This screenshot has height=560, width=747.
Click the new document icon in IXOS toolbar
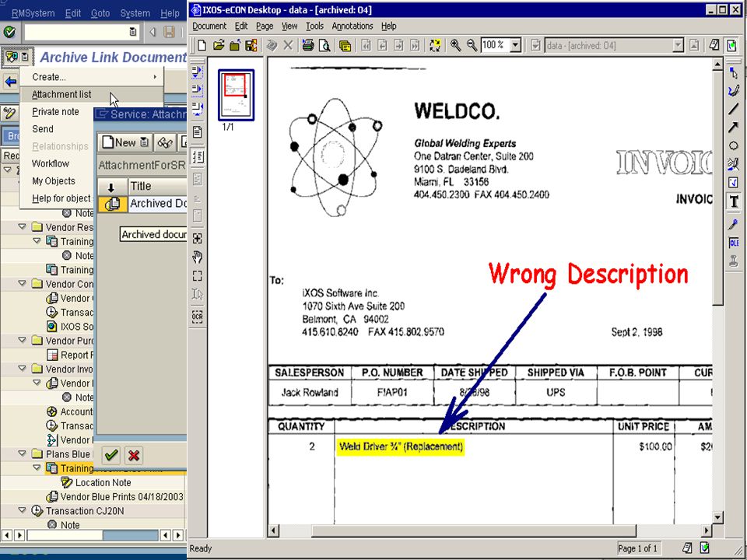click(x=202, y=45)
